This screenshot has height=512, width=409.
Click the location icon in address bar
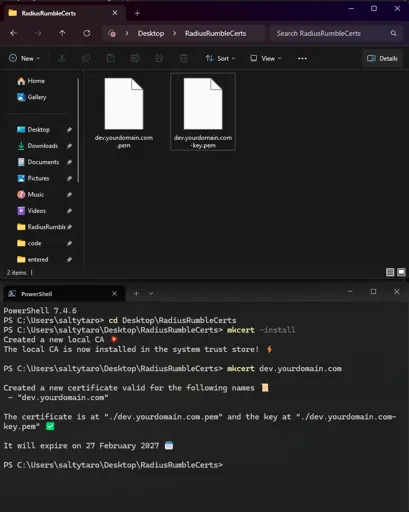click(x=112, y=33)
